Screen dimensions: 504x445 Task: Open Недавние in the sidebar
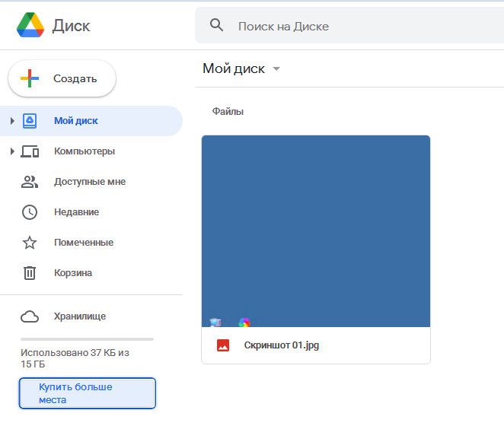(76, 212)
